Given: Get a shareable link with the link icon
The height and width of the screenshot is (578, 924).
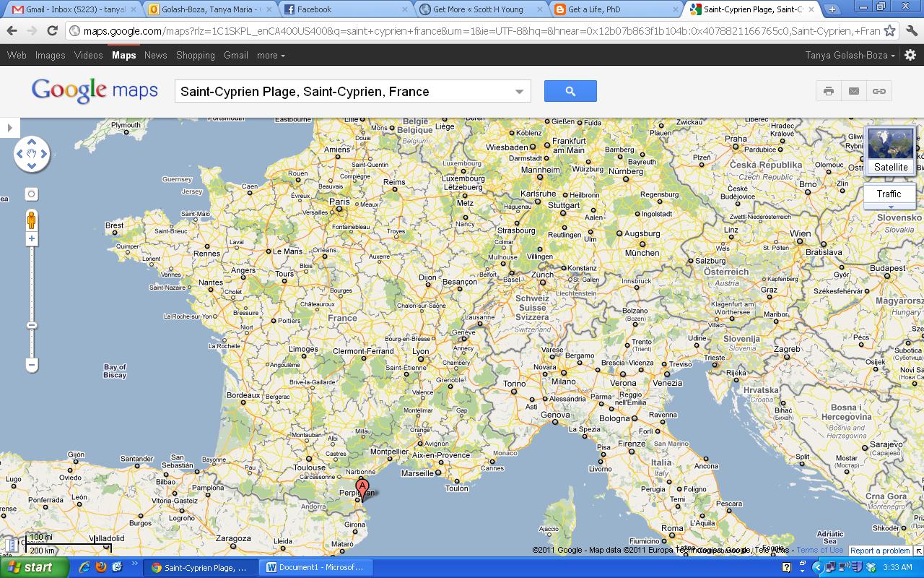Looking at the screenshot, I should coord(880,91).
